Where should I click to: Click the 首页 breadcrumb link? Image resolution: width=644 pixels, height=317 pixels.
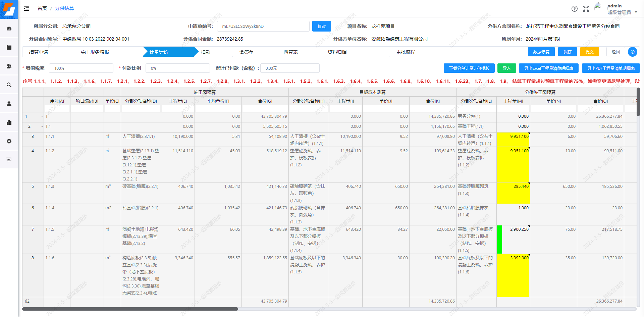[42, 8]
